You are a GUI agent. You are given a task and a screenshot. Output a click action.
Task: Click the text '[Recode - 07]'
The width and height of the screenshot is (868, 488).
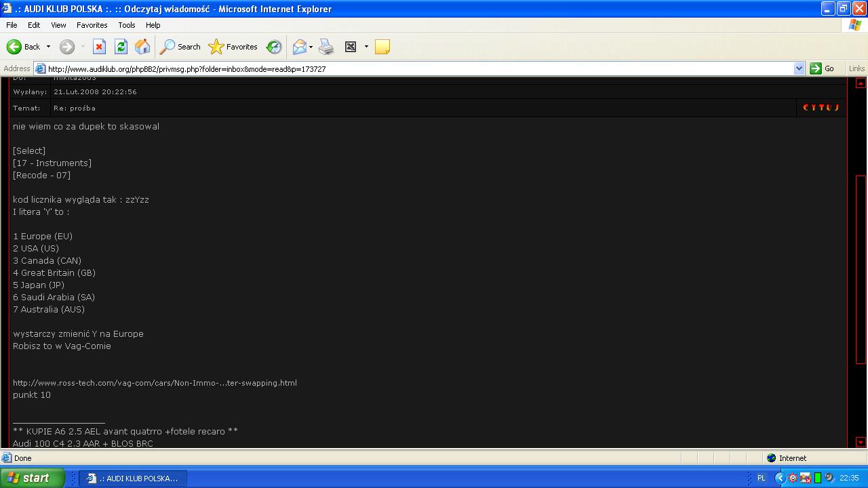(41, 175)
